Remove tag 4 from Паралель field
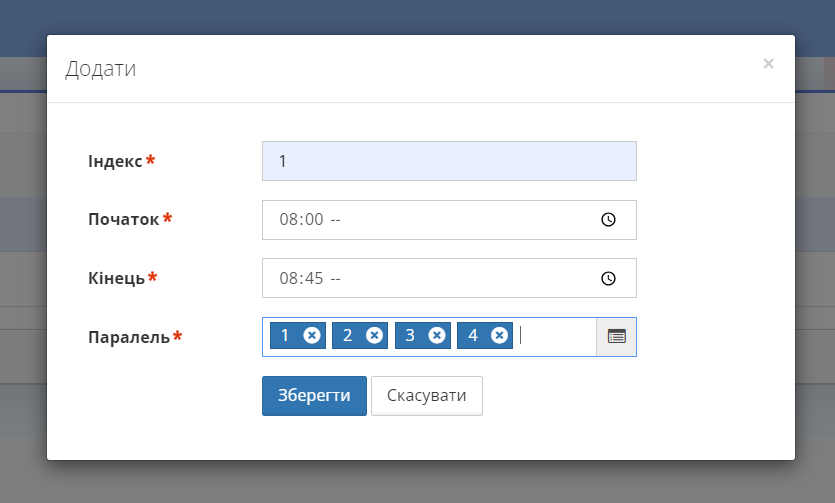The width and height of the screenshot is (835, 503). click(x=499, y=336)
